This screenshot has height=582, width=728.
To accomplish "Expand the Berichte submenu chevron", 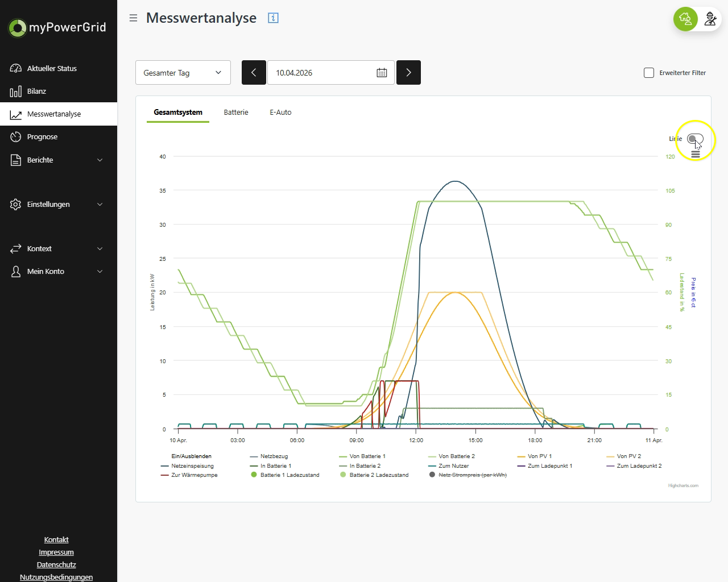I will (x=100, y=160).
